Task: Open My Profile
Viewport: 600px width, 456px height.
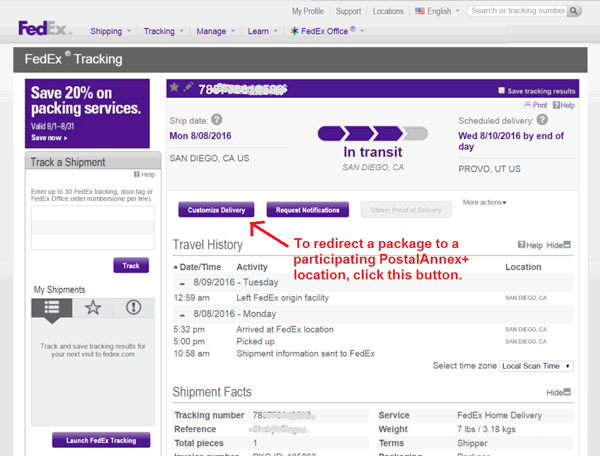Action: pos(308,11)
